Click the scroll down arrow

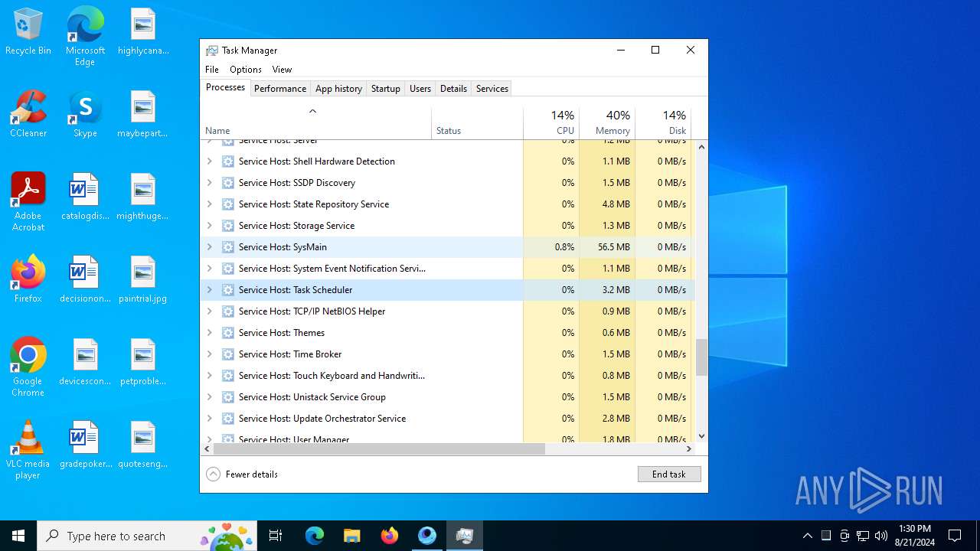[701, 436]
